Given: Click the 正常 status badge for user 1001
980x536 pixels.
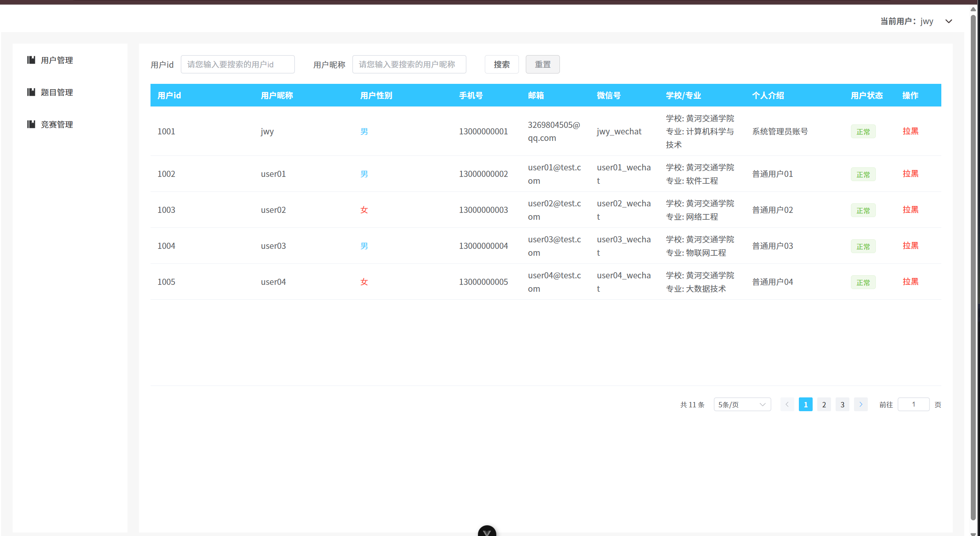Looking at the screenshot, I should coord(863,131).
